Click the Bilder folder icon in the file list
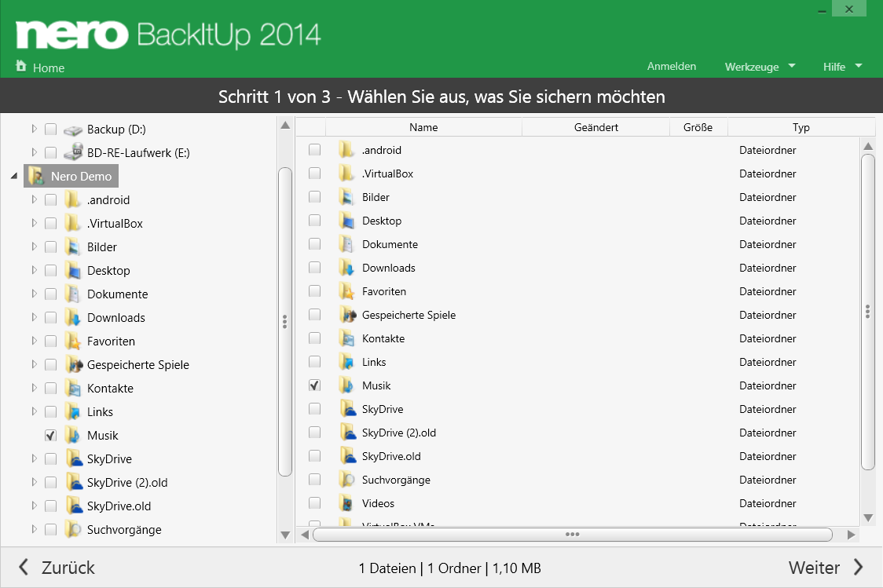Image resolution: width=883 pixels, height=588 pixels. coord(346,197)
